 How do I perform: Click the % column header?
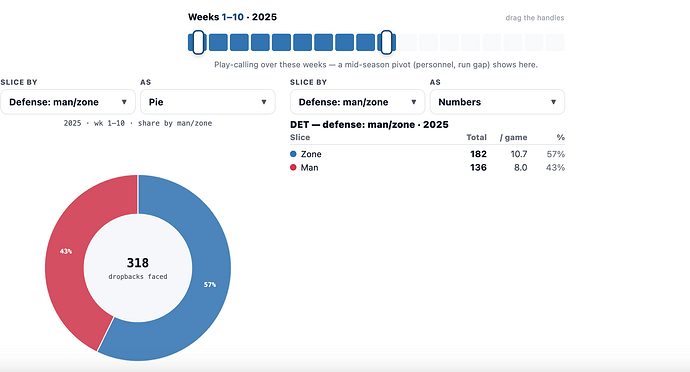click(561, 137)
